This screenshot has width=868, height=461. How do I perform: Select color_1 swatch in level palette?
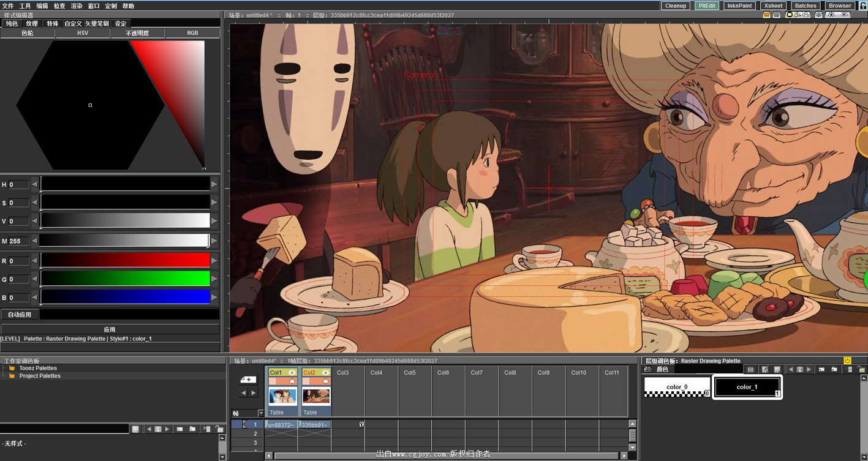pos(747,387)
